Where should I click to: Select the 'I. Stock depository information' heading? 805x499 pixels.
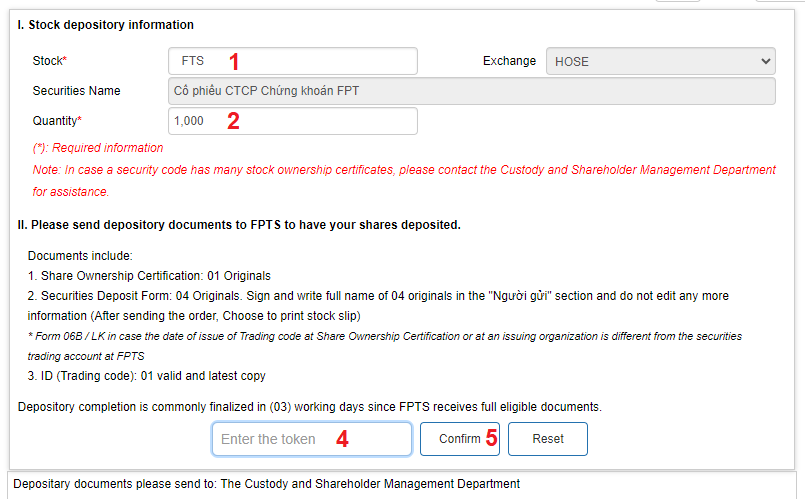[106, 25]
